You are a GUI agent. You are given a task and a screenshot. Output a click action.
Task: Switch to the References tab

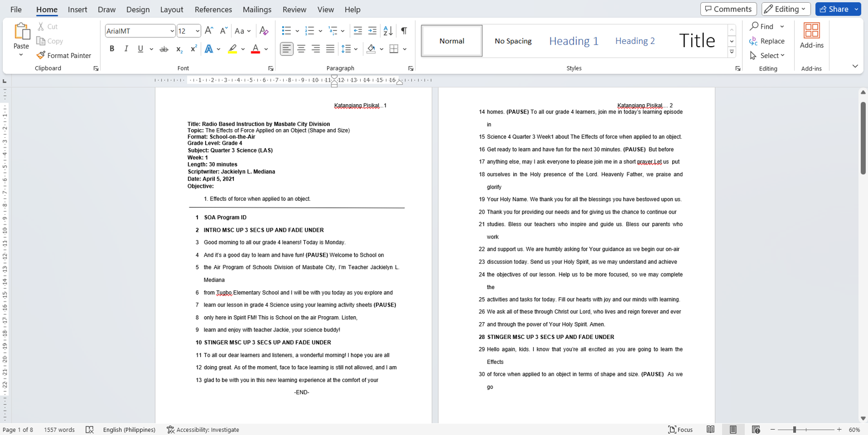[x=213, y=9]
